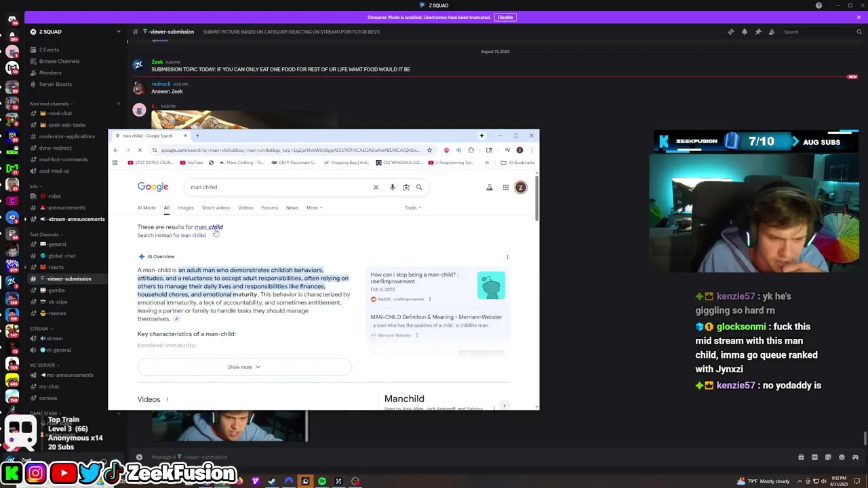Expand AI Overview with Show more
Image resolution: width=868 pixels, height=488 pixels.
click(244, 367)
